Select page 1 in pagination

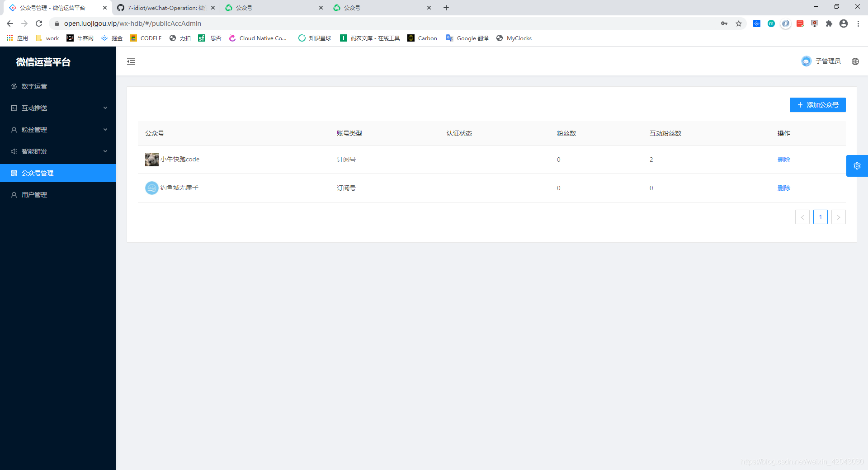tap(821, 217)
